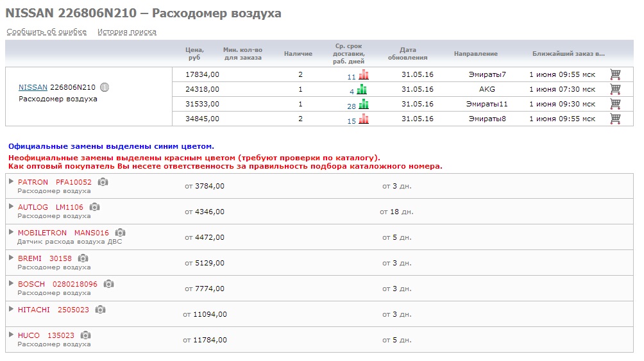Screen dimensions: 644x361
Task: Expand BOSCH 0280218096 offers
Action: coord(11,283)
